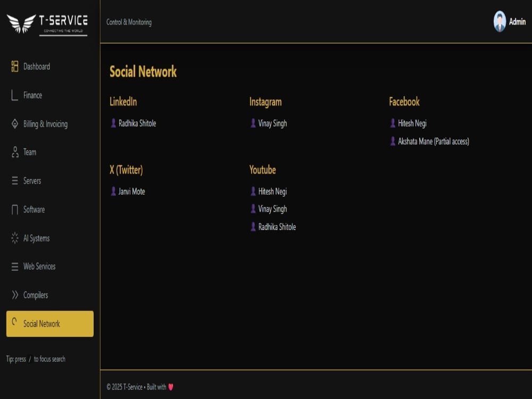Click user icon beside Hitesh Negi under Youtube

tap(253, 192)
